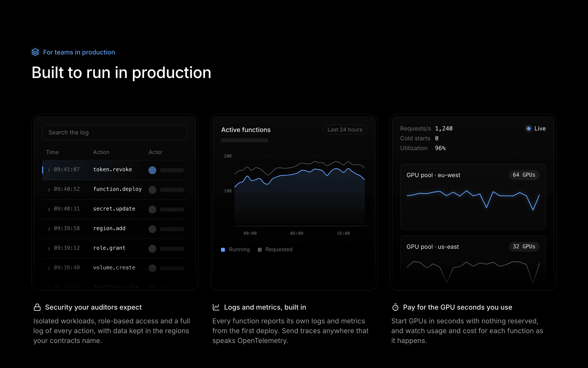The width and height of the screenshot is (588, 368).
Task: Click the function.deploy action text
Action: point(117,189)
